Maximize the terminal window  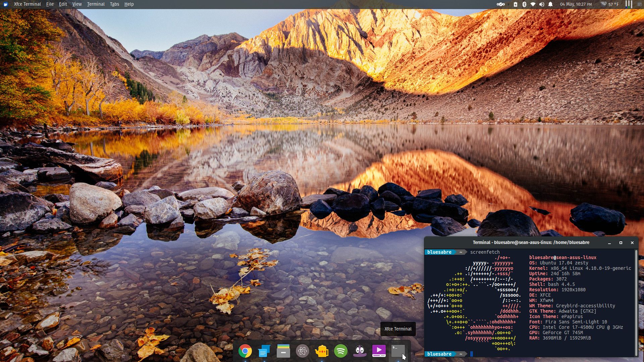tap(621, 243)
